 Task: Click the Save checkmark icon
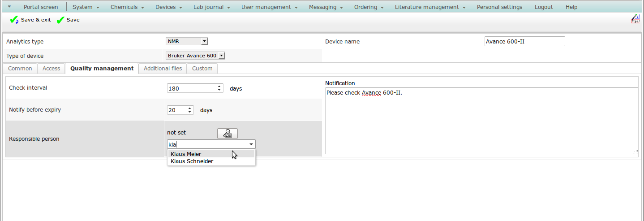60,20
